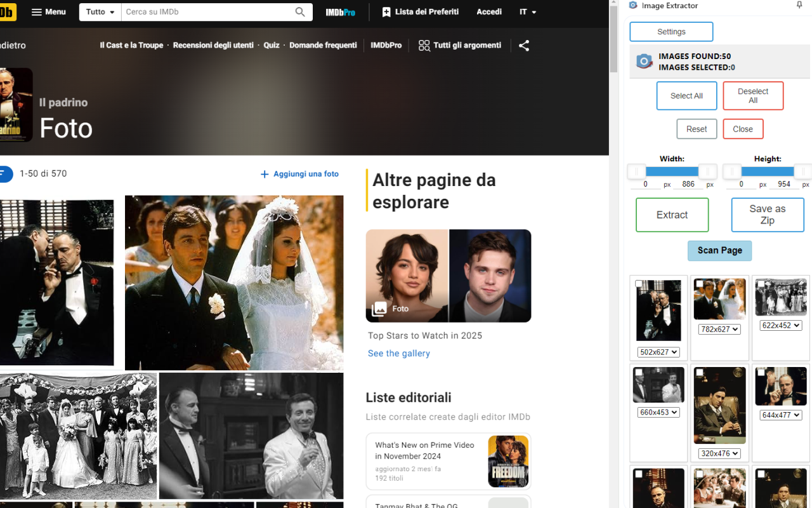Open Top Stars to Watch 2025 card
Image resolution: width=812 pixels, height=508 pixels.
tap(449, 276)
